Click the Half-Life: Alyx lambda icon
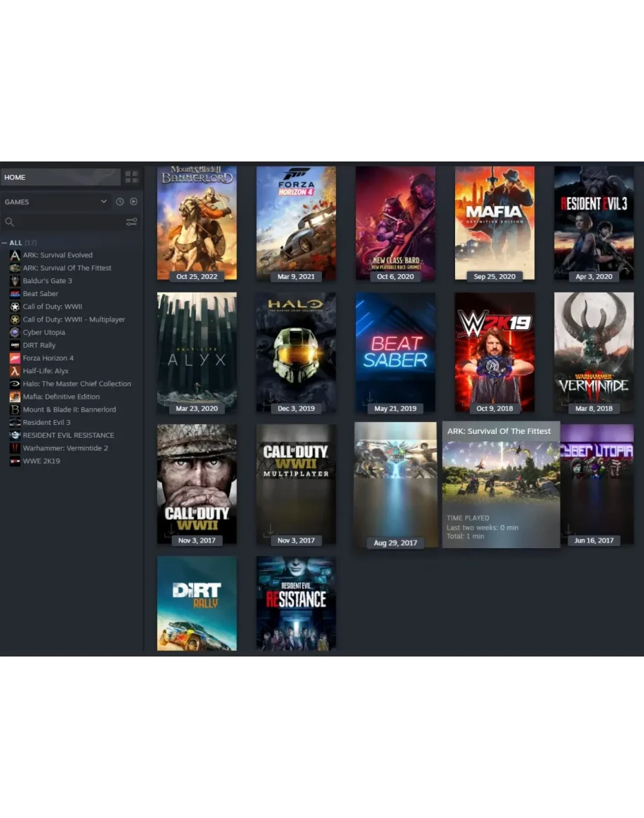 pyautogui.click(x=15, y=371)
